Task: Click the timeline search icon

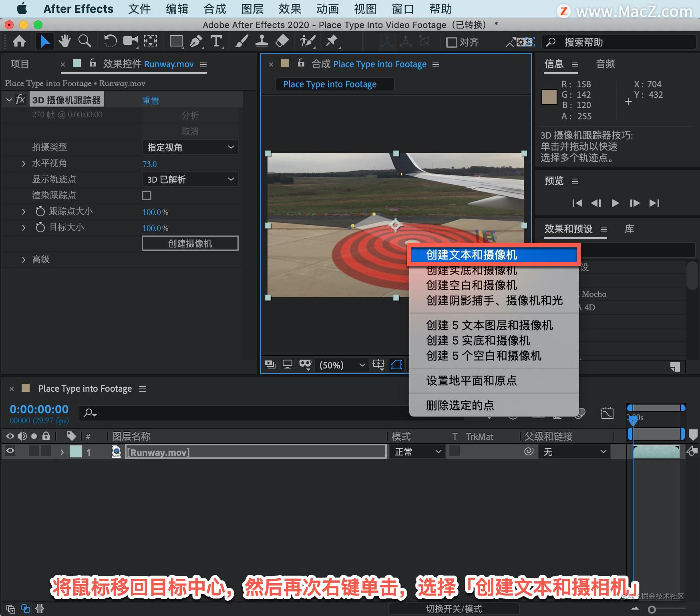Action: click(90, 413)
